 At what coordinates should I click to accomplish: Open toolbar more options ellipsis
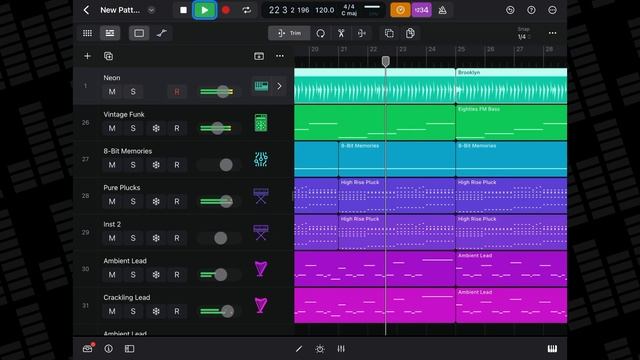click(552, 33)
